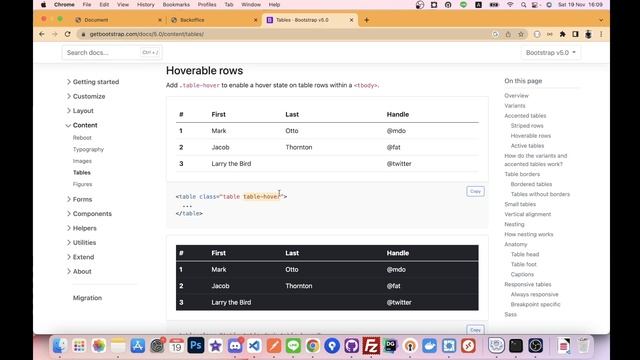
Task: Switch to the Document tab
Action: pos(96,20)
